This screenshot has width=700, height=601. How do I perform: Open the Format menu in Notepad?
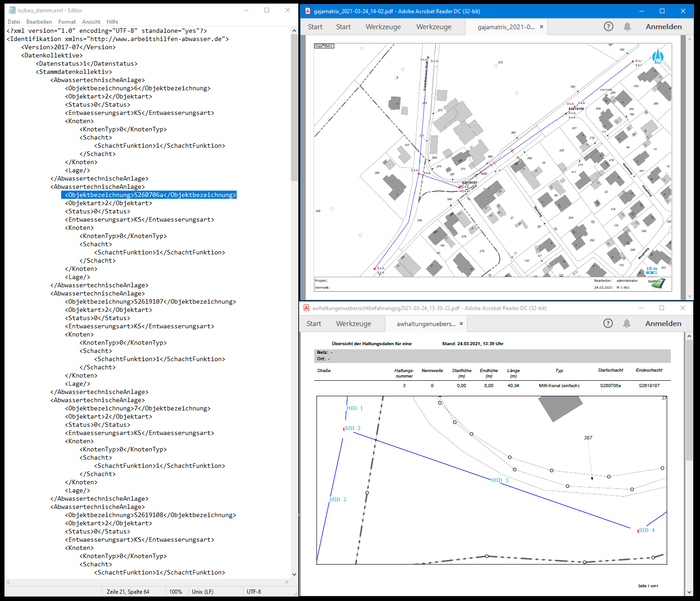point(67,22)
